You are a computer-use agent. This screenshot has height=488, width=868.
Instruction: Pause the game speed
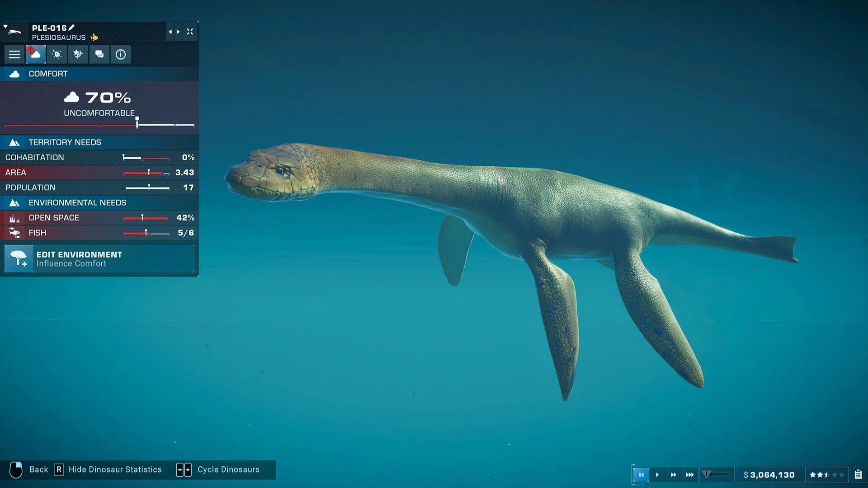point(641,475)
